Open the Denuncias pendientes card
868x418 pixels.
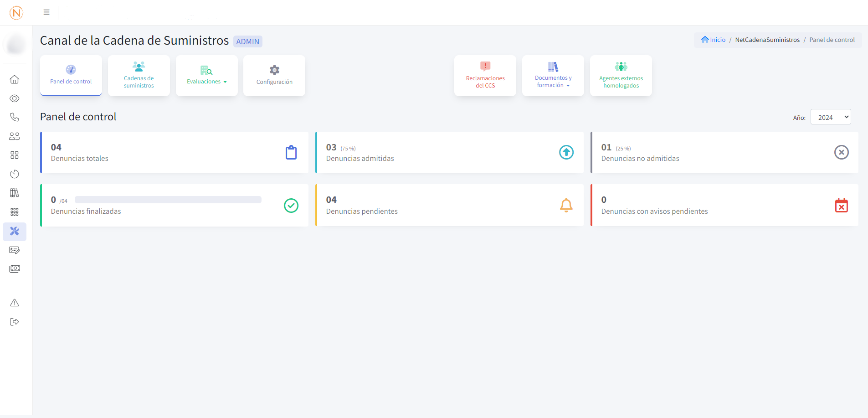pyautogui.click(x=449, y=205)
